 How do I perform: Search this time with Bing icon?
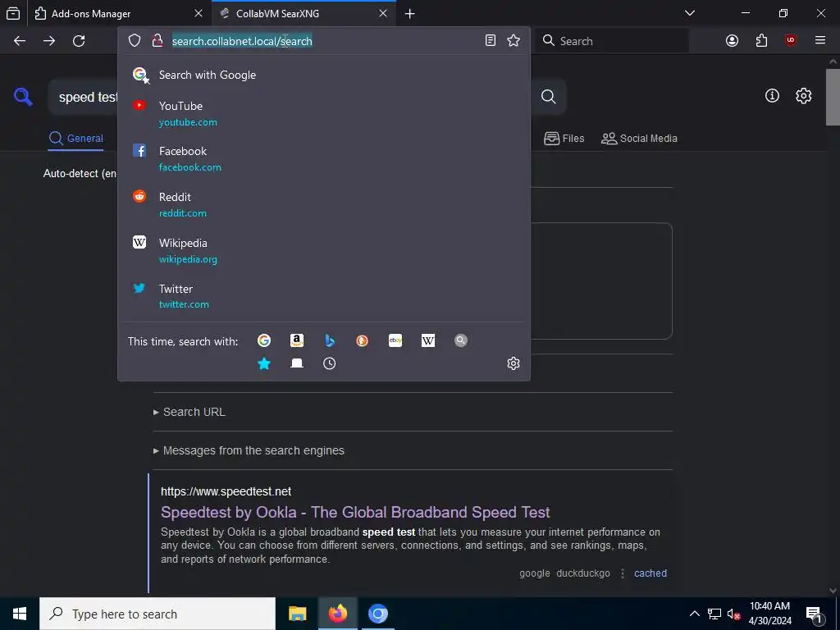330,340
